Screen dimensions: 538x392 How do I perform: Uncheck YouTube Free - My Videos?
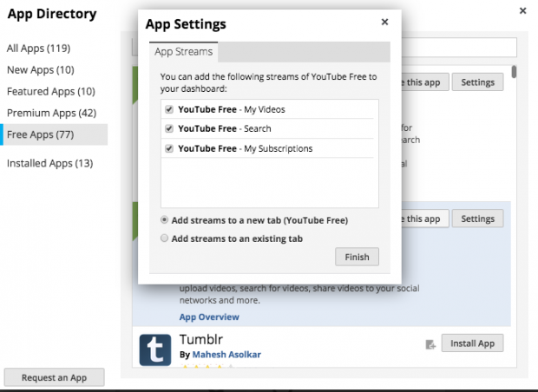click(169, 109)
